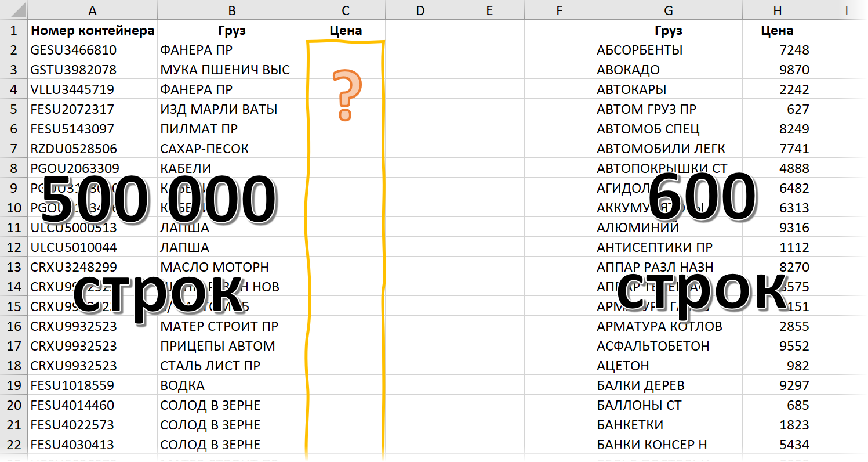
Task: Select cell GESU3466810
Action: 92,50
